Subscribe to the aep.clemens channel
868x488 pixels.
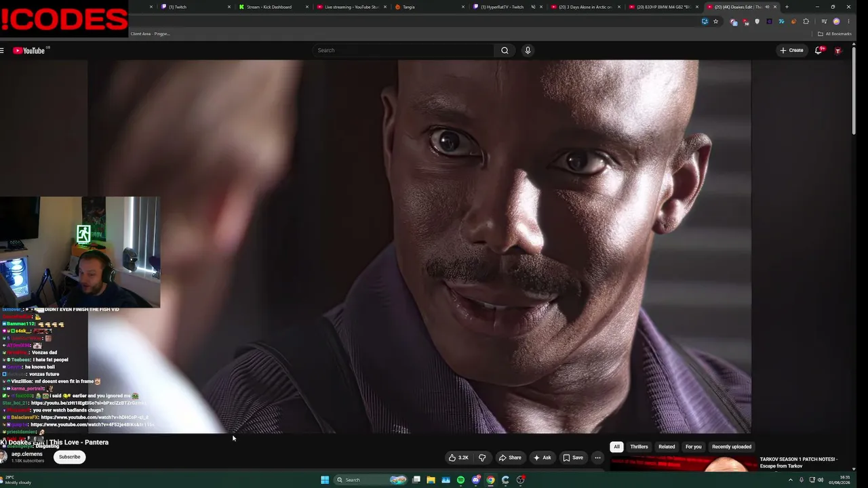click(69, 457)
